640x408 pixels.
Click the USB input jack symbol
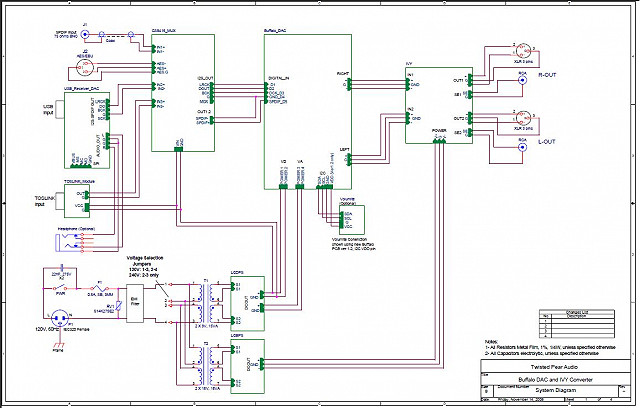(x=60, y=110)
